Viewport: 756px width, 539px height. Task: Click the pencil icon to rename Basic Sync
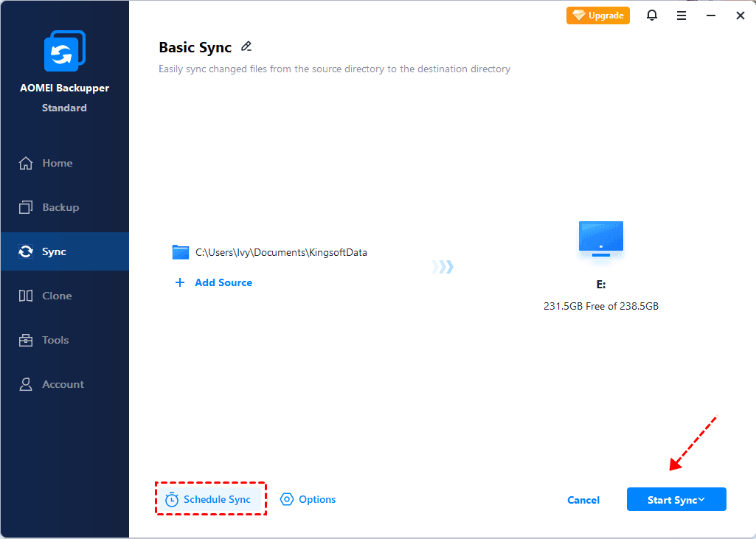[x=246, y=46]
